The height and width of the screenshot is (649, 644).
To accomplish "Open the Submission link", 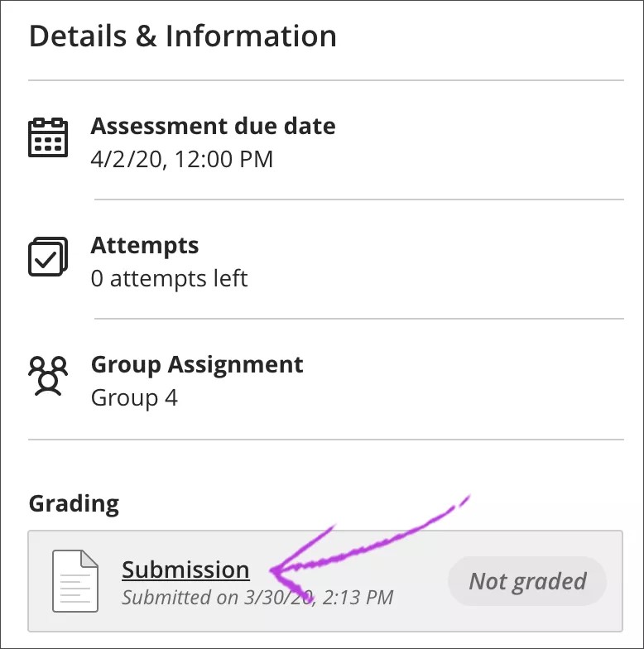I will pyautogui.click(x=185, y=570).
